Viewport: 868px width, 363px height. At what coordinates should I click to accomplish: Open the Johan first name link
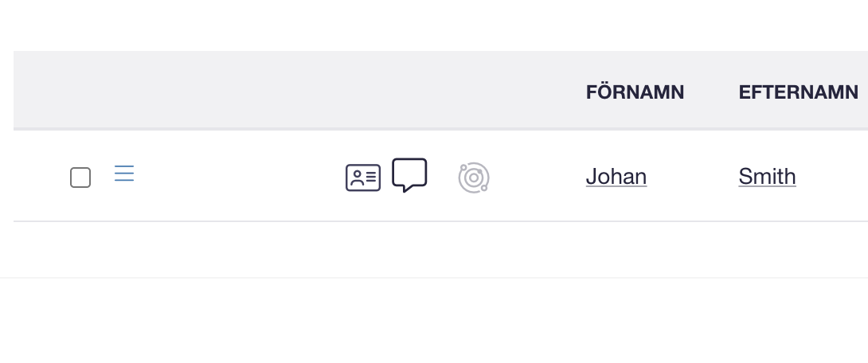pos(616,177)
